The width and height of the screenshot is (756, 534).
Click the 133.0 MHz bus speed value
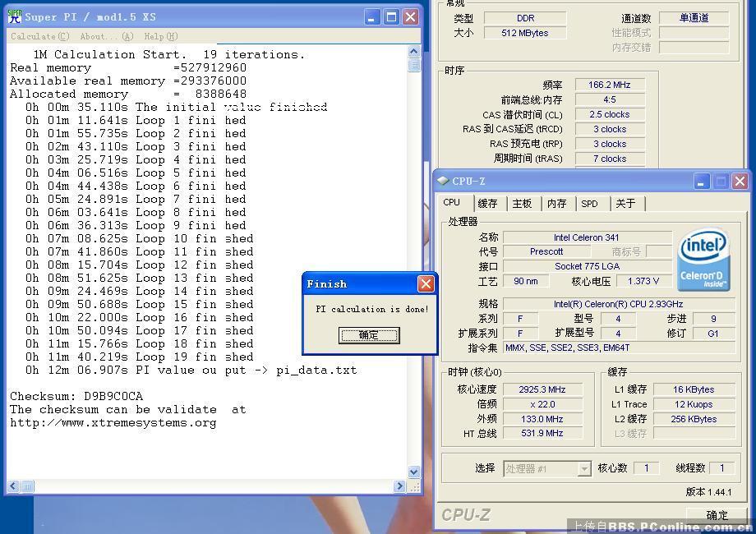(x=542, y=419)
